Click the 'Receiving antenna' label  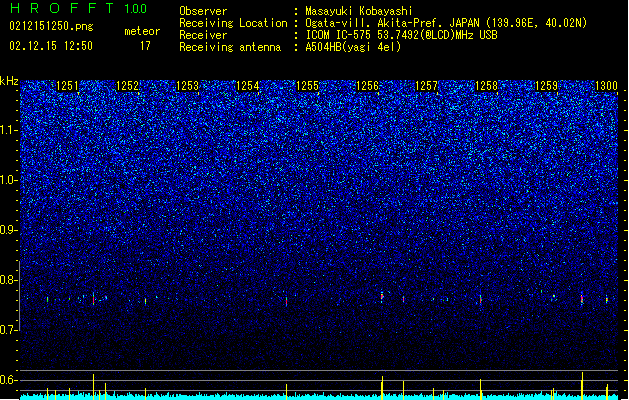[230, 47]
